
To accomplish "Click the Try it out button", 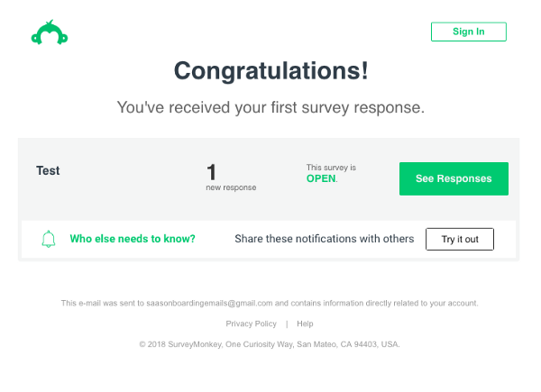I will pyautogui.click(x=460, y=239).
